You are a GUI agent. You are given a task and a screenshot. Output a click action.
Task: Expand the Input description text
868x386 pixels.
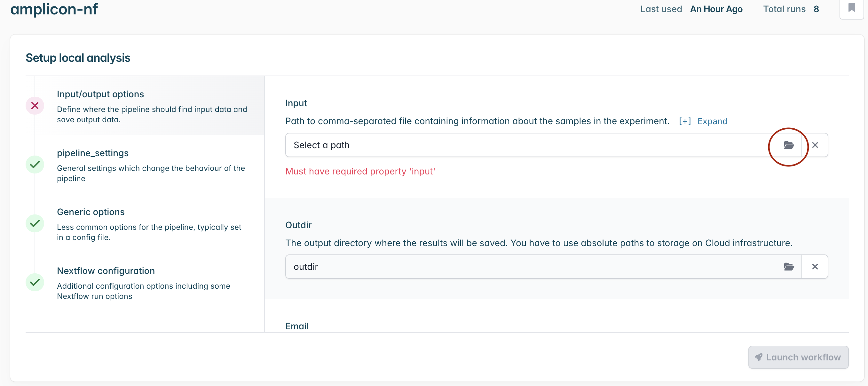[x=712, y=121]
